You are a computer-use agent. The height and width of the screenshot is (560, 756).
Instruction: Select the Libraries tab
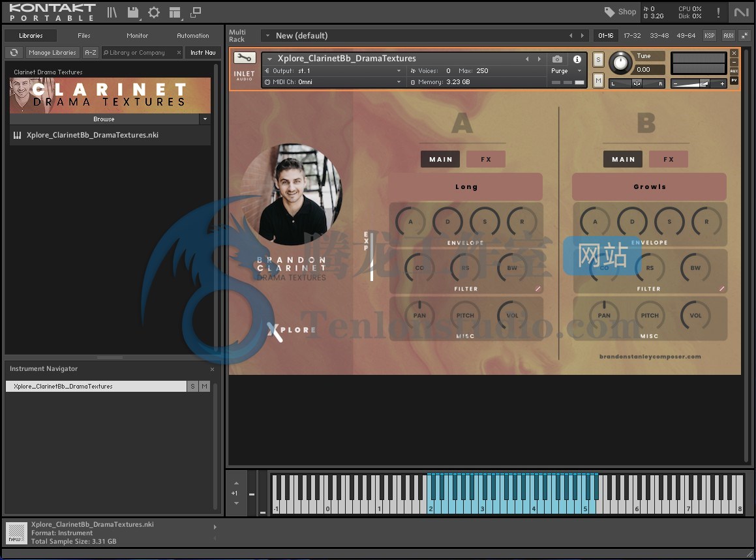(x=31, y=36)
